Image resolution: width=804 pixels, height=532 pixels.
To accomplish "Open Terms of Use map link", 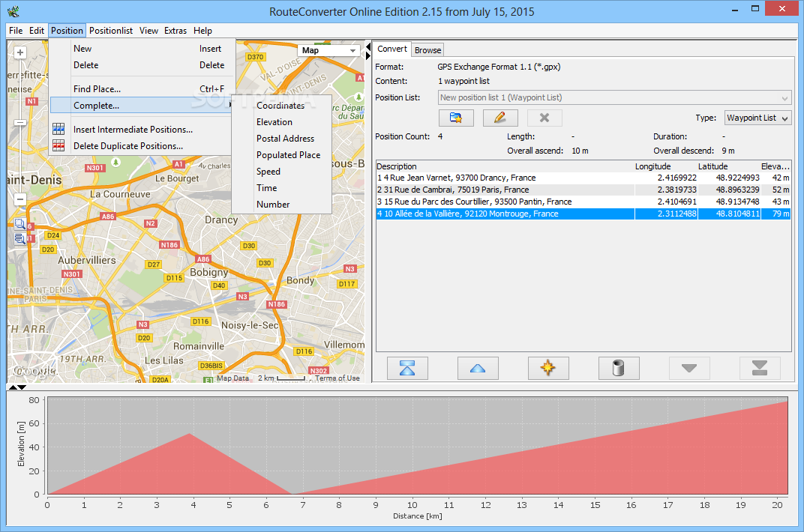I will click(x=337, y=378).
